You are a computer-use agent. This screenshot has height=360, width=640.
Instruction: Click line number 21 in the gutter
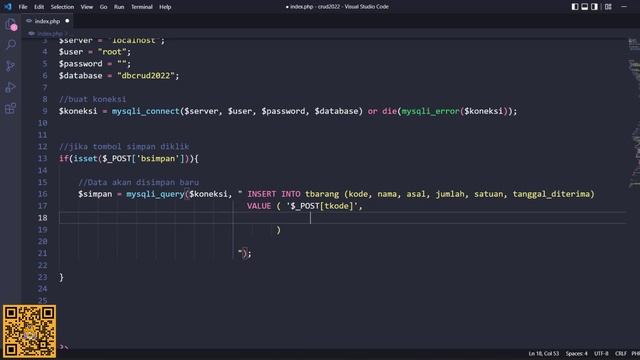tap(42, 253)
